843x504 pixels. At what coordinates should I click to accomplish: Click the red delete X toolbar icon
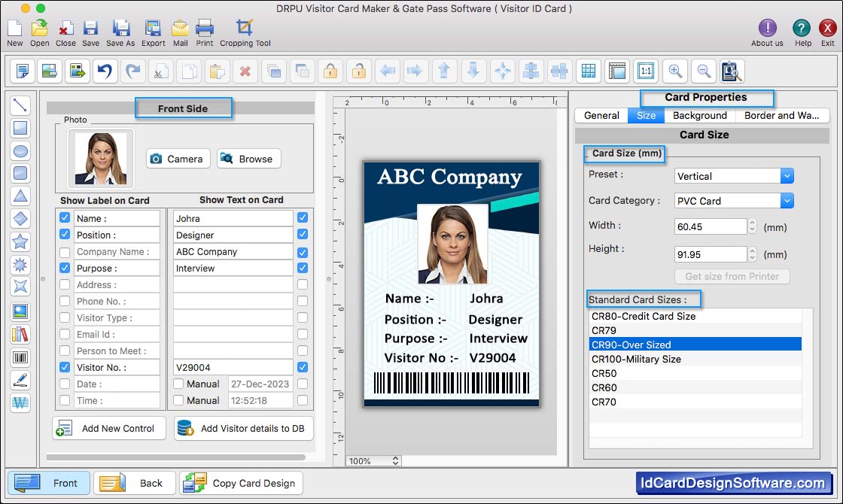point(245,71)
